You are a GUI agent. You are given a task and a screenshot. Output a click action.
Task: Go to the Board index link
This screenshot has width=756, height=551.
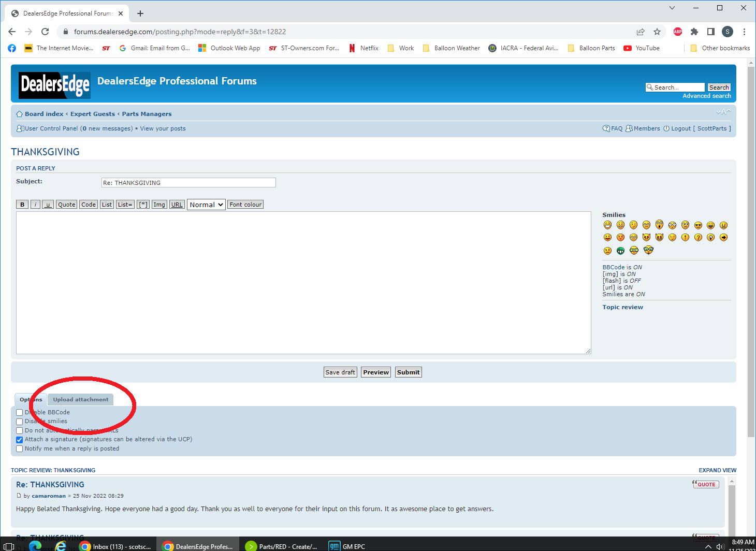[x=44, y=114]
